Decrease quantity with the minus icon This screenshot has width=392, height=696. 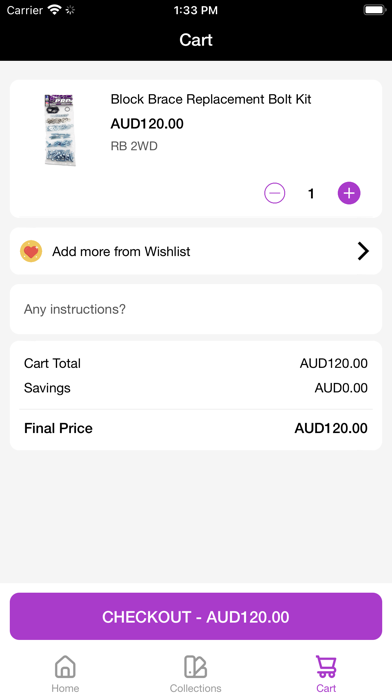[x=274, y=193]
